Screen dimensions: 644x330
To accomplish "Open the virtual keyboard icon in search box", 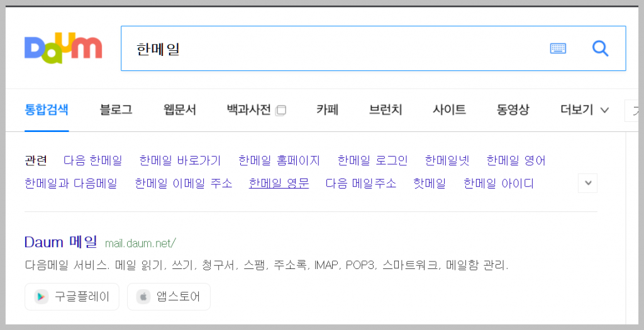I will pos(558,48).
